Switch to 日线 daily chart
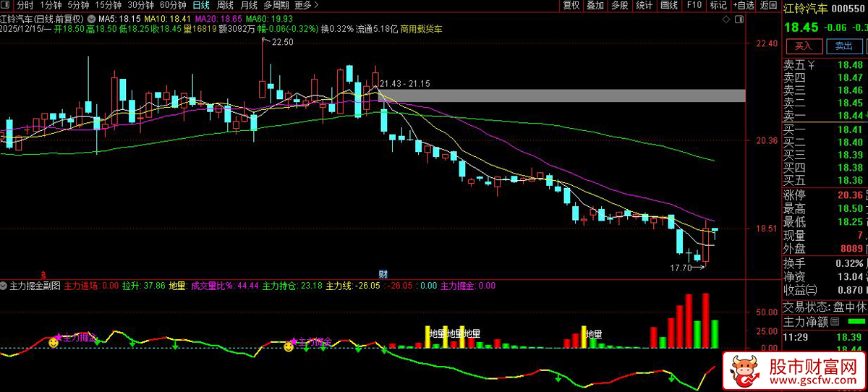Viewport: 868px width, 392px height. pyautogui.click(x=200, y=5)
